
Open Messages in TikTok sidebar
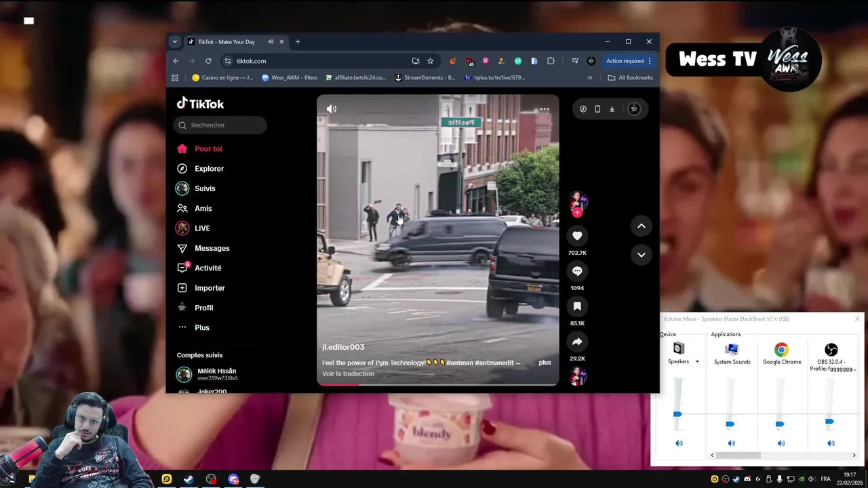(203, 248)
